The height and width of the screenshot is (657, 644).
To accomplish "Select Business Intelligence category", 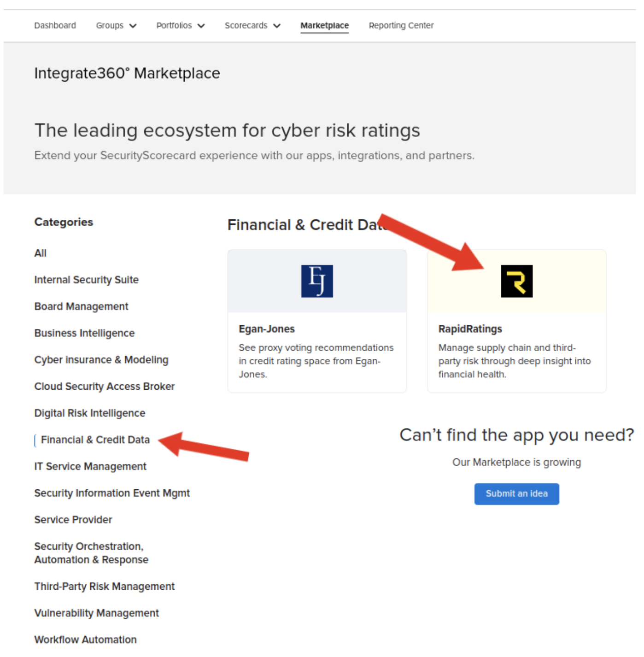I will click(x=84, y=333).
